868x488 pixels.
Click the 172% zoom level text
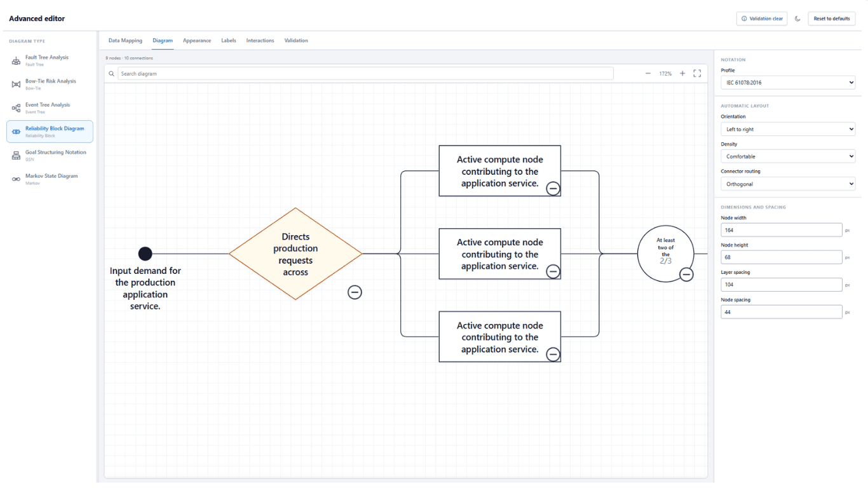[665, 74]
